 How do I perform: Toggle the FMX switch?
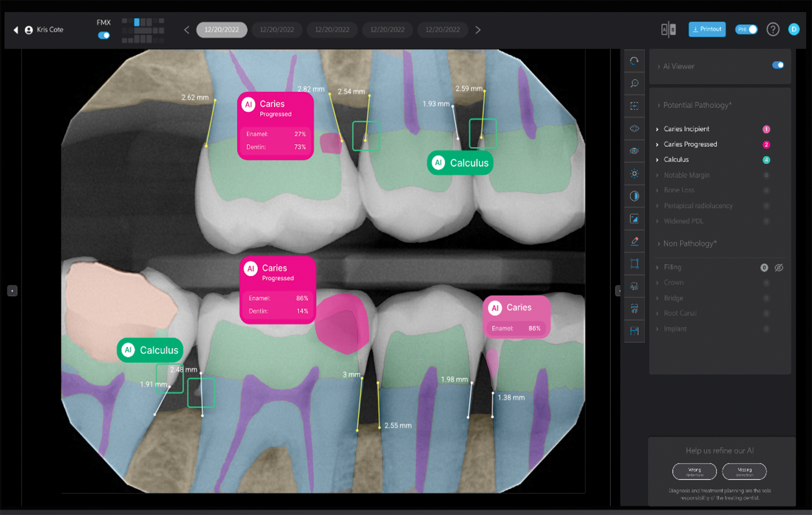(104, 35)
